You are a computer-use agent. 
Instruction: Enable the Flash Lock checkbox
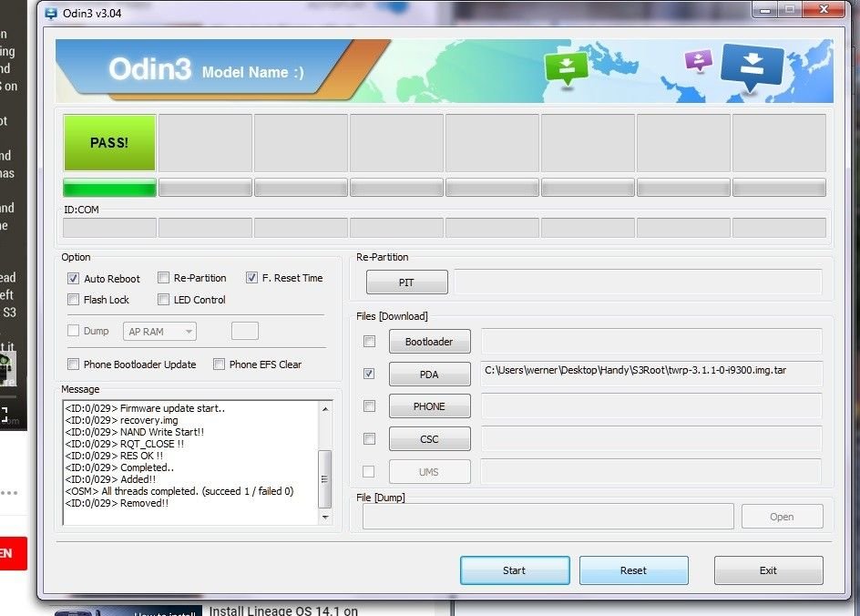point(74,300)
